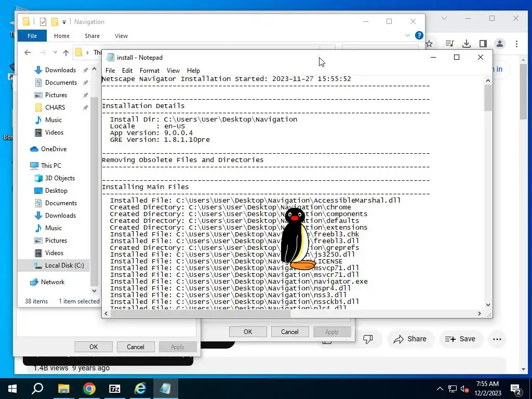Click Notepad vertical scrollbar up arrow
Image resolution: width=532 pixels, height=399 pixels.
tap(488, 81)
